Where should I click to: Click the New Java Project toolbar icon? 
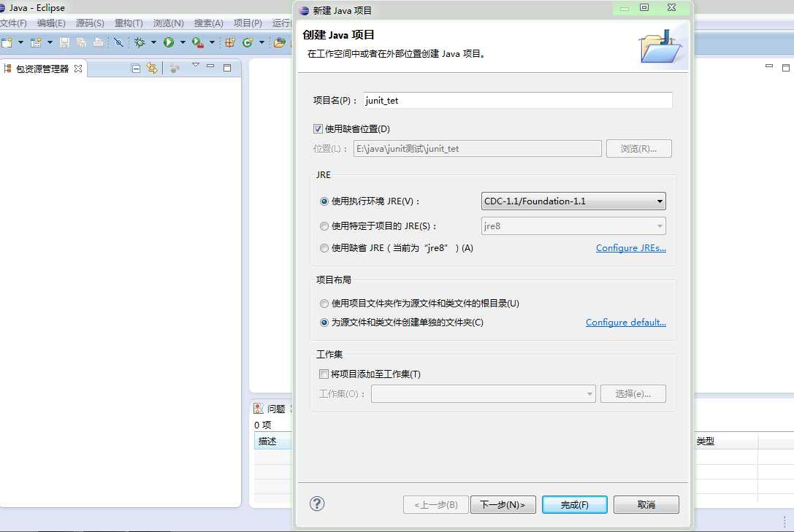click(36, 42)
